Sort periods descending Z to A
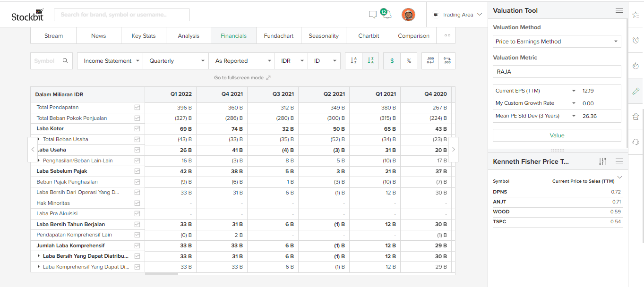 coord(370,61)
